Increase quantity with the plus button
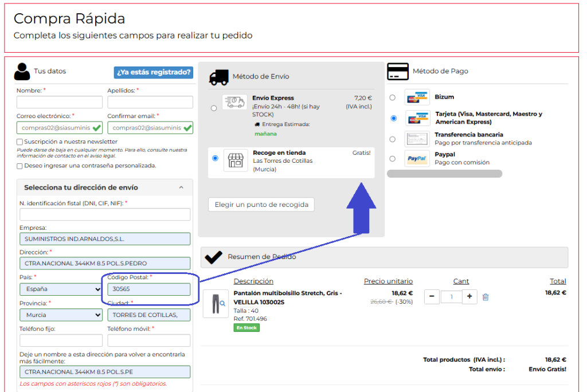The image size is (587, 392). click(x=469, y=296)
